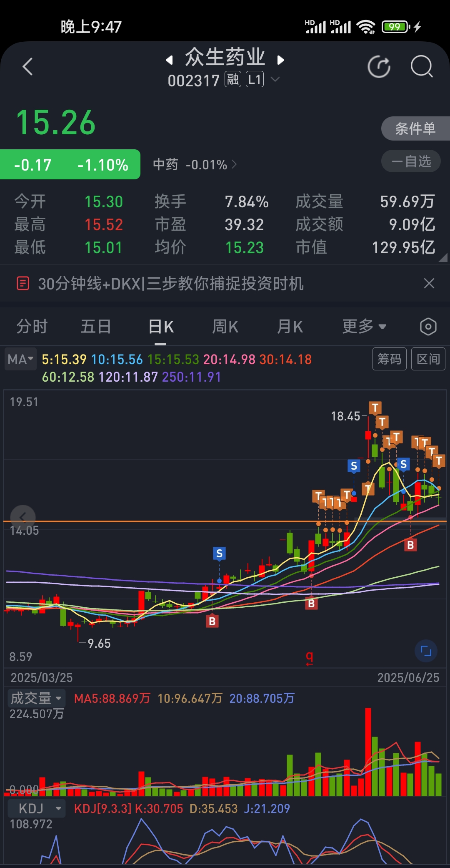
Task: Open 成交量 indicator dropdown
Action: click(x=37, y=698)
